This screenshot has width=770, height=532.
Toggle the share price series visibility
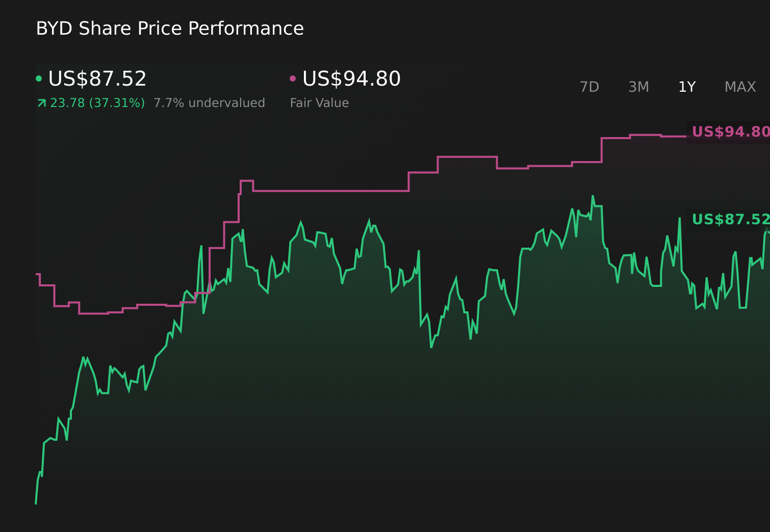coord(39,78)
